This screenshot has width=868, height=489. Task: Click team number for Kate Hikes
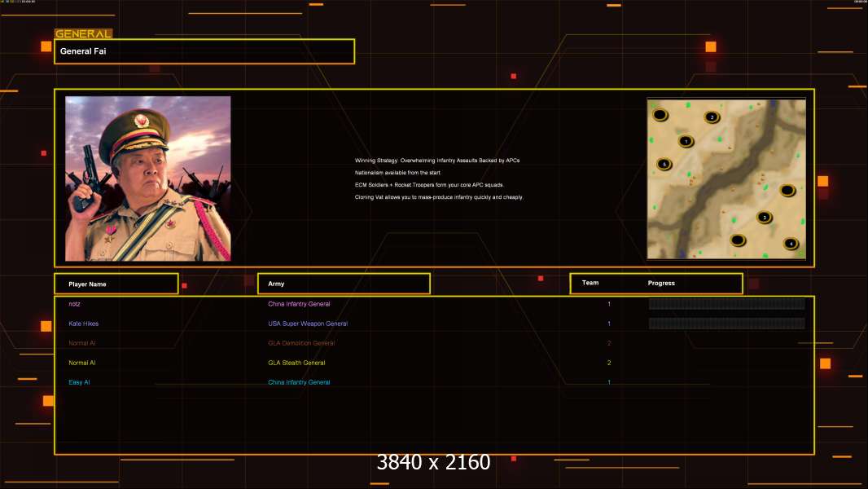(x=609, y=324)
